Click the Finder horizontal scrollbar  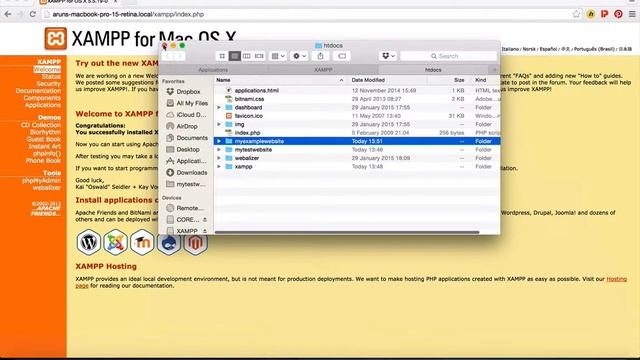click(x=347, y=232)
